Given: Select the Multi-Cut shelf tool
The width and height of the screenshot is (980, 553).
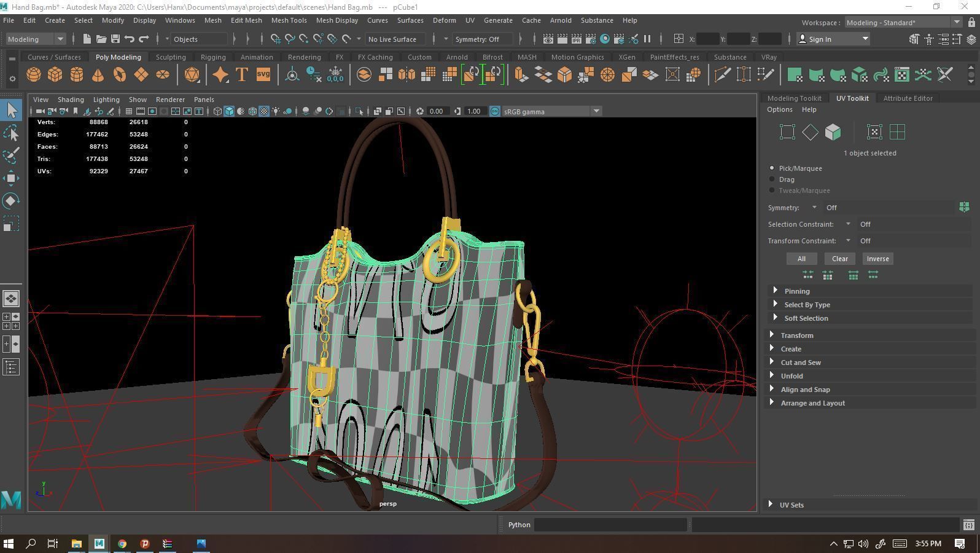Looking at the screenshot, I should coord(723,75).
